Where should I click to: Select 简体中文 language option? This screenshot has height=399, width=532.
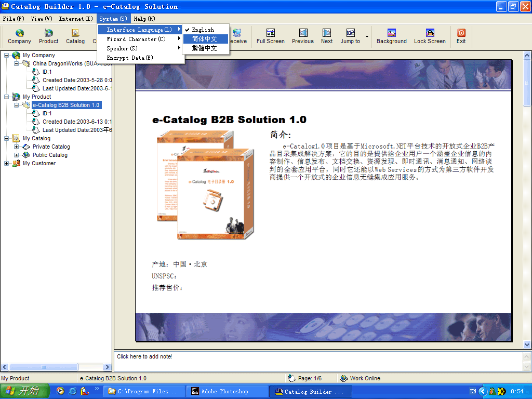pos(206,39)
